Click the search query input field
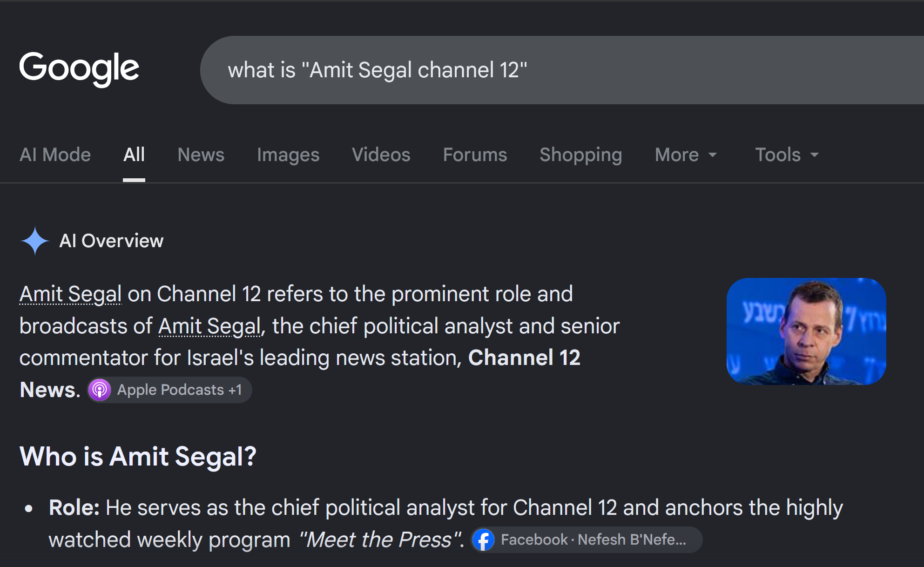 (x=562, y=70)
